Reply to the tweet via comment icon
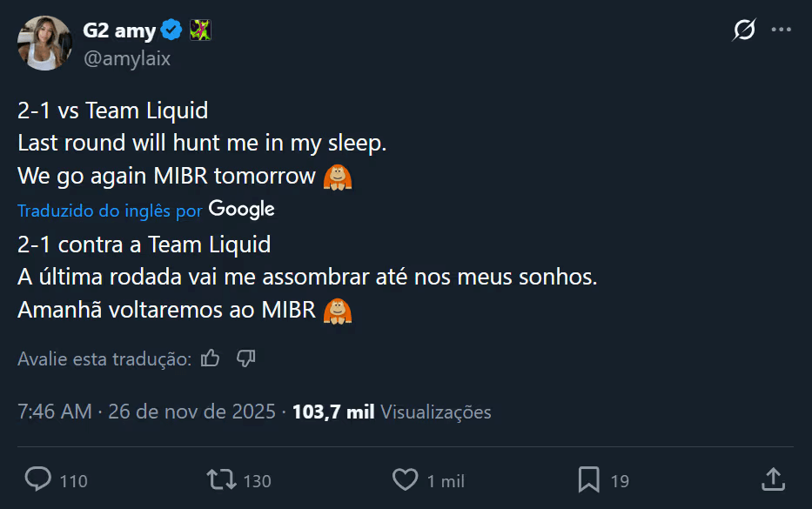This screenshot has height=509, width=812. click(38, 479)
